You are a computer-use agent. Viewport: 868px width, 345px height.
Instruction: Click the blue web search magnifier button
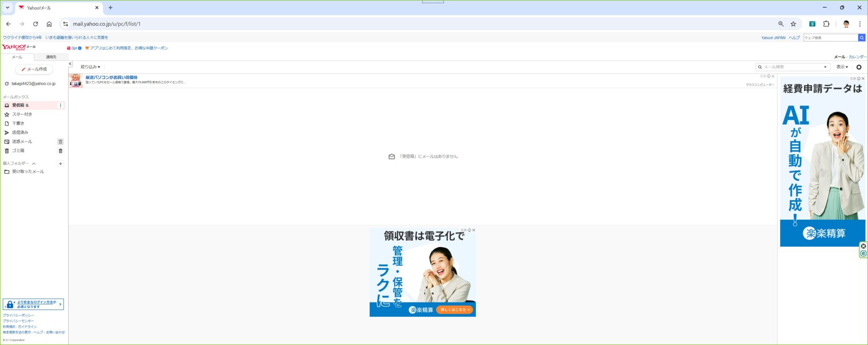tap(862, 38)
